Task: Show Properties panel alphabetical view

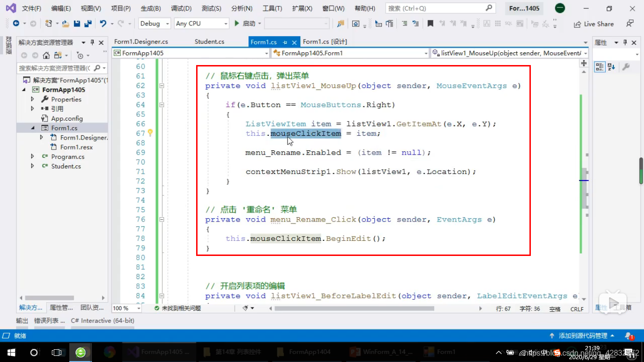Action: [x=611, y=67]
